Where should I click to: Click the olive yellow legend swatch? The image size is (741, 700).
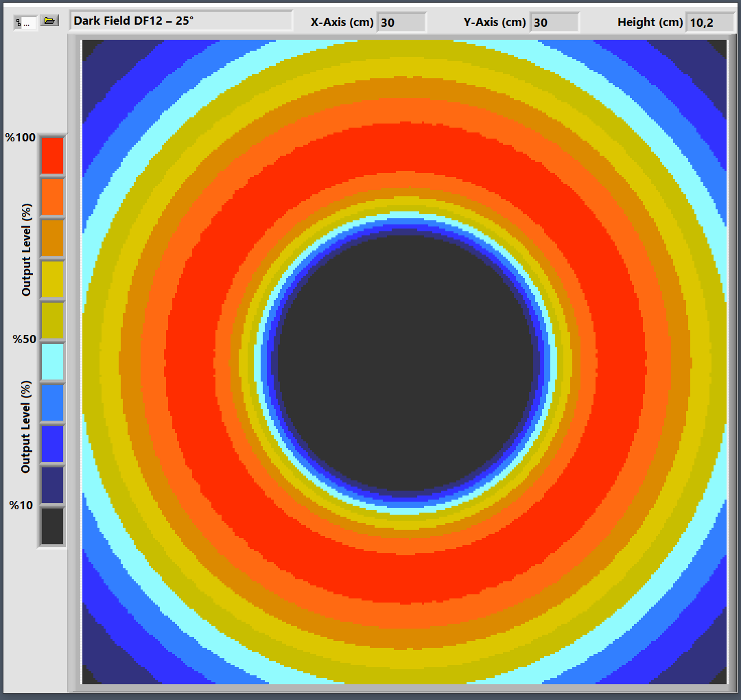(x=52, y=320)
